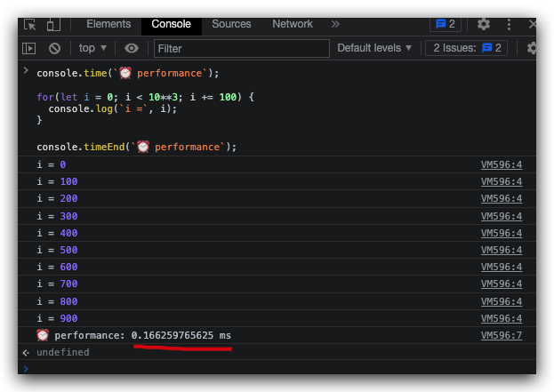Image resolution: width=554 pixels, height=392 pixels.
Task: Expand more tabs chevron
Action: pyautogui.click(x=335, y=24)
